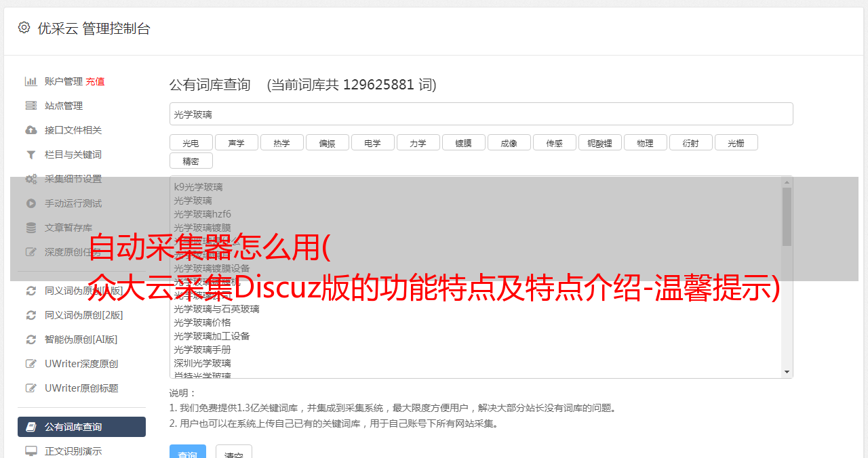Select result 光学玻璃hzf6
This screenshot has height=458, width=868.
click(x=202, y=214)
